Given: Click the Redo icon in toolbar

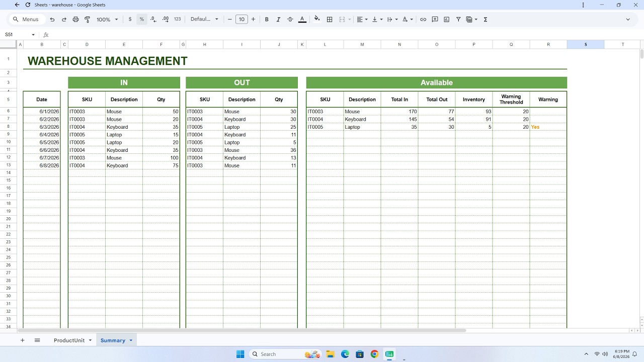Looking at the screenshot, I should (64, 20).
